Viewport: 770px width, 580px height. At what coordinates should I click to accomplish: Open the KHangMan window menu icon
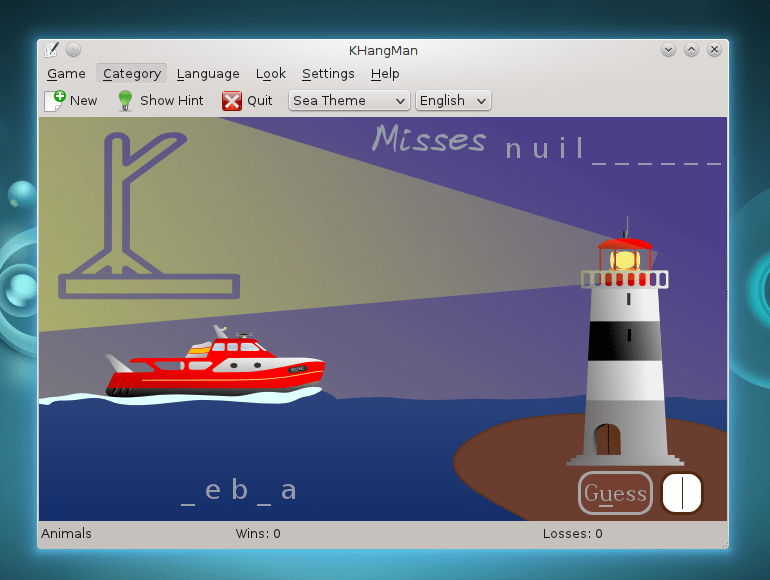click(52, 49)
